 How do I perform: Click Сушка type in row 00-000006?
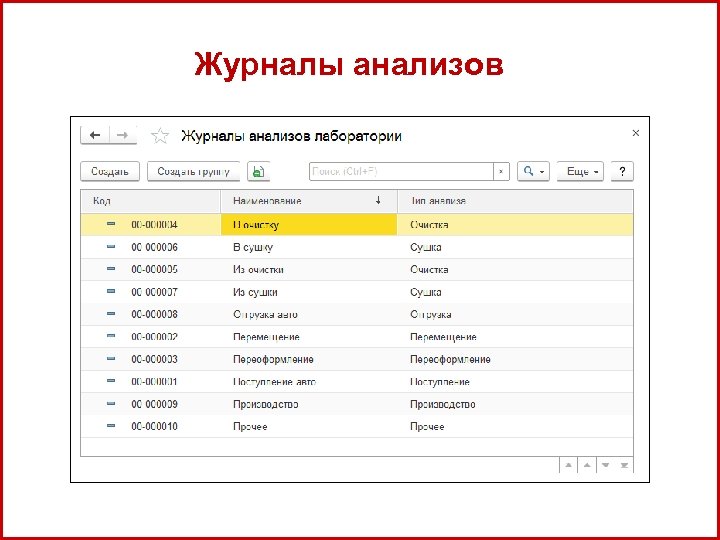click(515, 247)
